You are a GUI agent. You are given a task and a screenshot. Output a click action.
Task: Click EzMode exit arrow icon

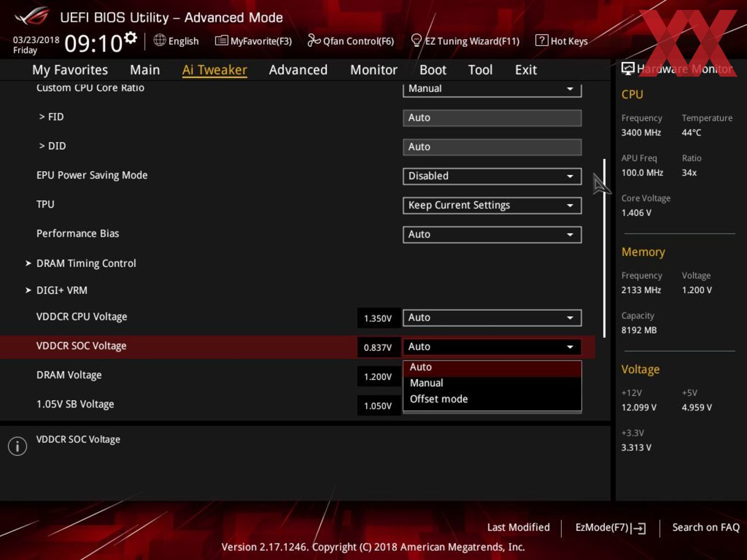638,528
